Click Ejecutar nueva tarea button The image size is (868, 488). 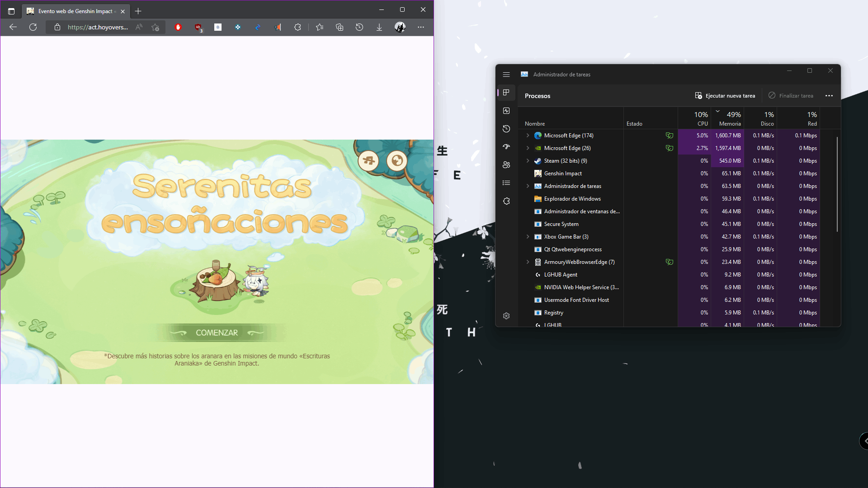(x=725, y=96)
